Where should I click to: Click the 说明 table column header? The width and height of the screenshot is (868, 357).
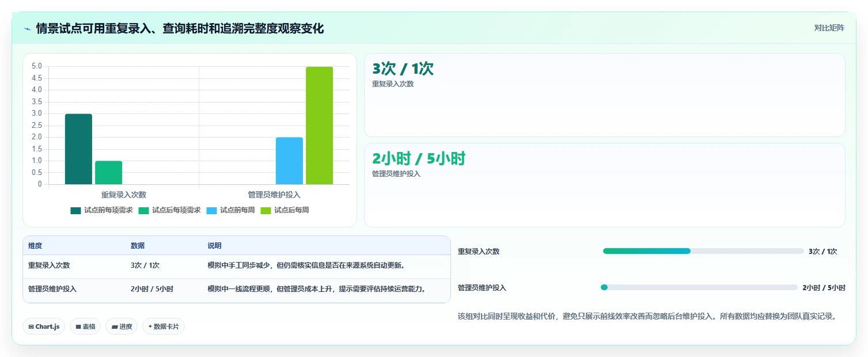[x=214, y=246]
